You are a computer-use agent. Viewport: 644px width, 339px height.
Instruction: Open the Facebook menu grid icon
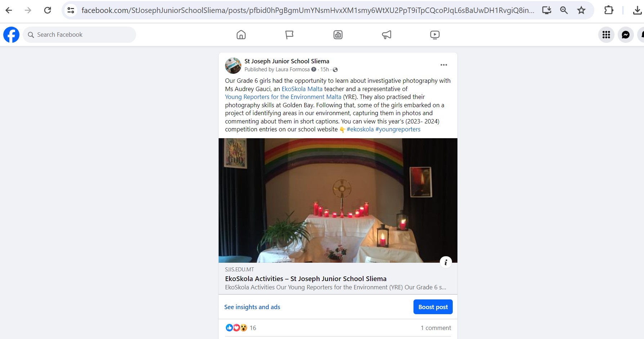point(606,35)
